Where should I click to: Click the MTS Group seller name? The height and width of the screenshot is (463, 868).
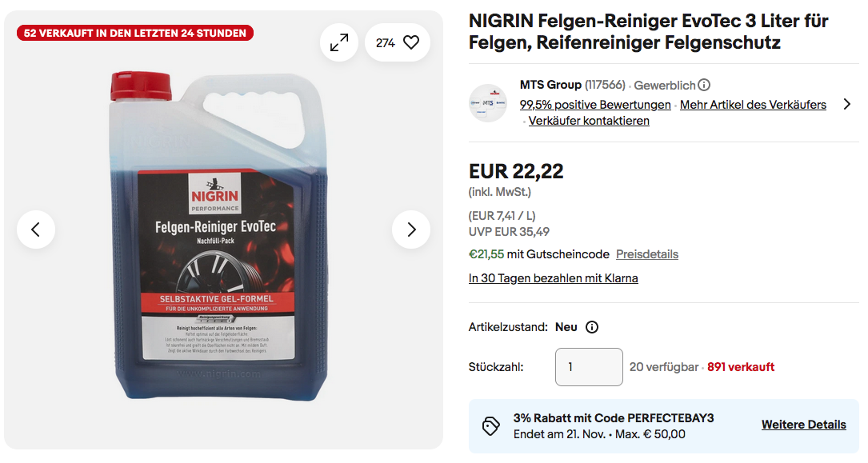coord(550,85)
